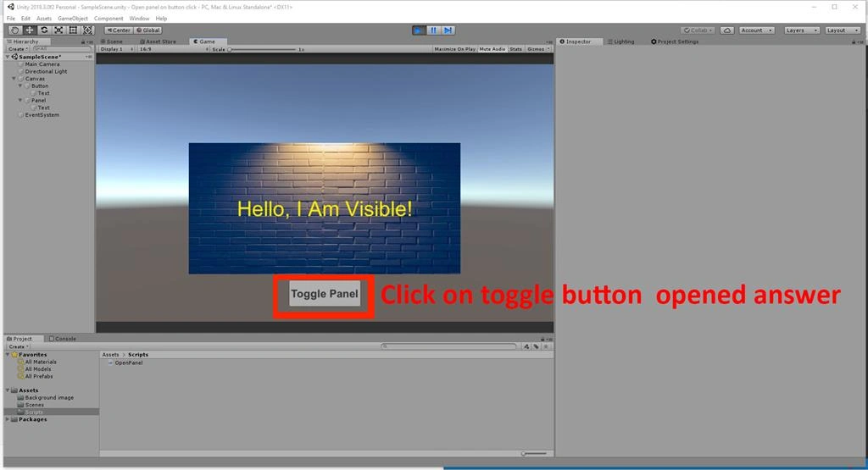This screenshot has width=868, height=470.
Task: Toggle pivot mode Center button
Action: [x=119, y=30]
